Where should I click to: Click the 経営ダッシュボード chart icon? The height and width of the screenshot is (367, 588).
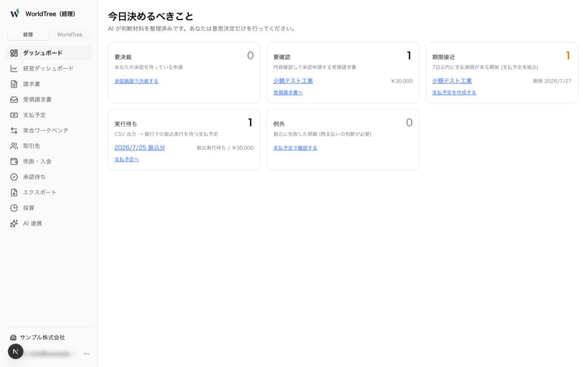click(x=14, y=68)
